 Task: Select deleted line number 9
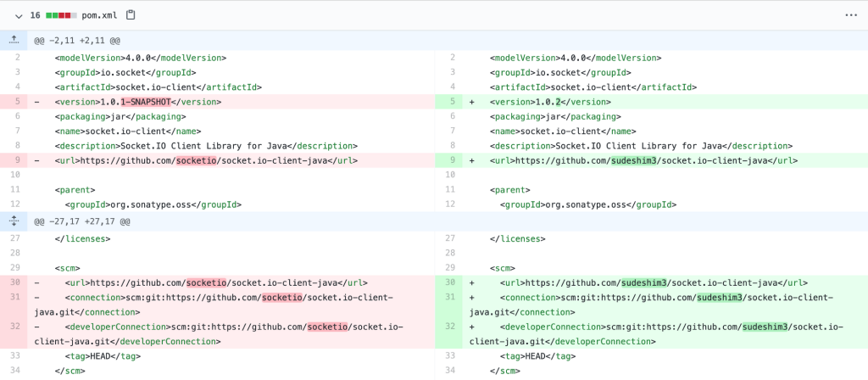14,161
